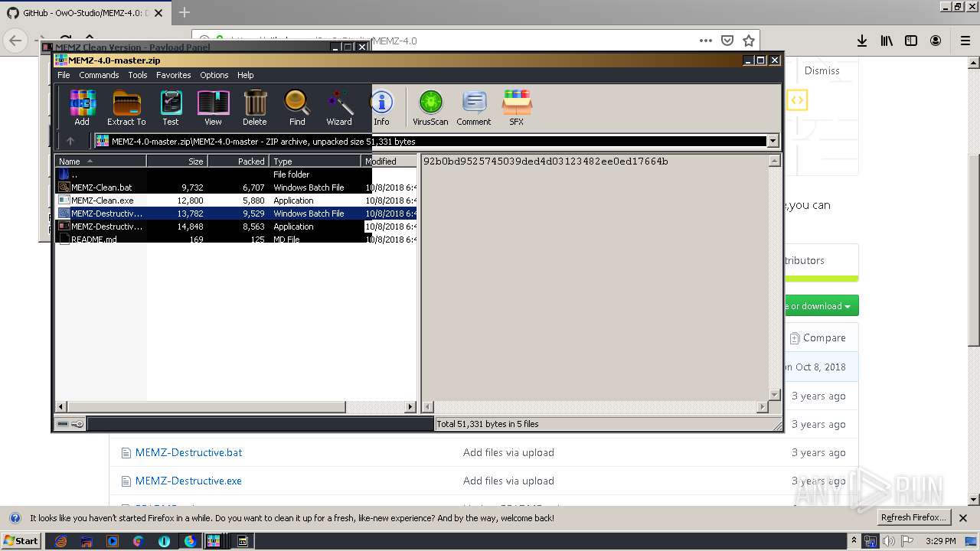Image resolution: width=980 pixels, height=551 pixels.
Task: Open the Favorites menu
Action: coord(174,75)
